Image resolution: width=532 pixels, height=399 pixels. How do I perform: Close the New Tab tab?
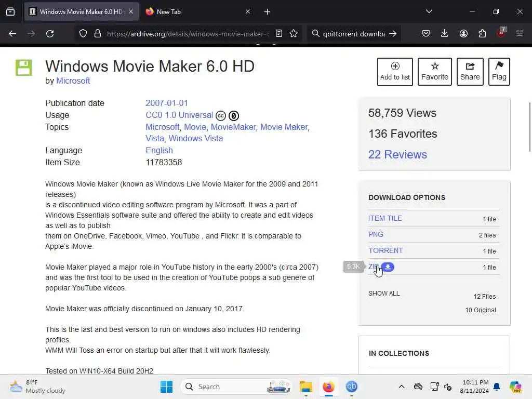248,11
